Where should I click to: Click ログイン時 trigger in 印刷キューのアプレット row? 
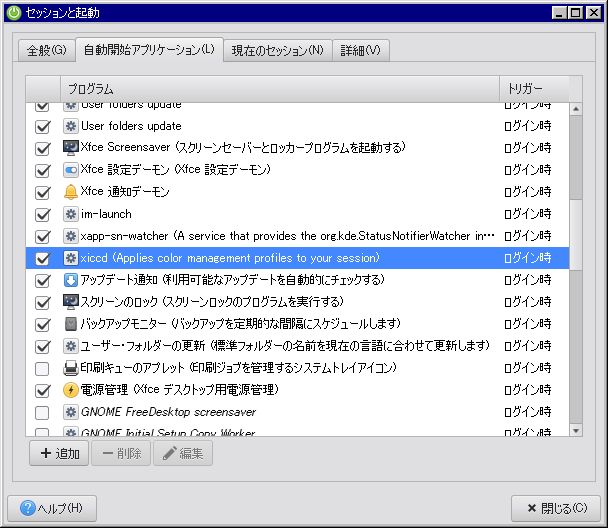(527, 368)
